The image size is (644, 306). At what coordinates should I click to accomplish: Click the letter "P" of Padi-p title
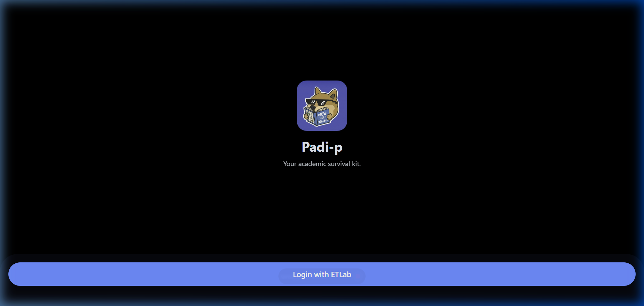point(306,147)
